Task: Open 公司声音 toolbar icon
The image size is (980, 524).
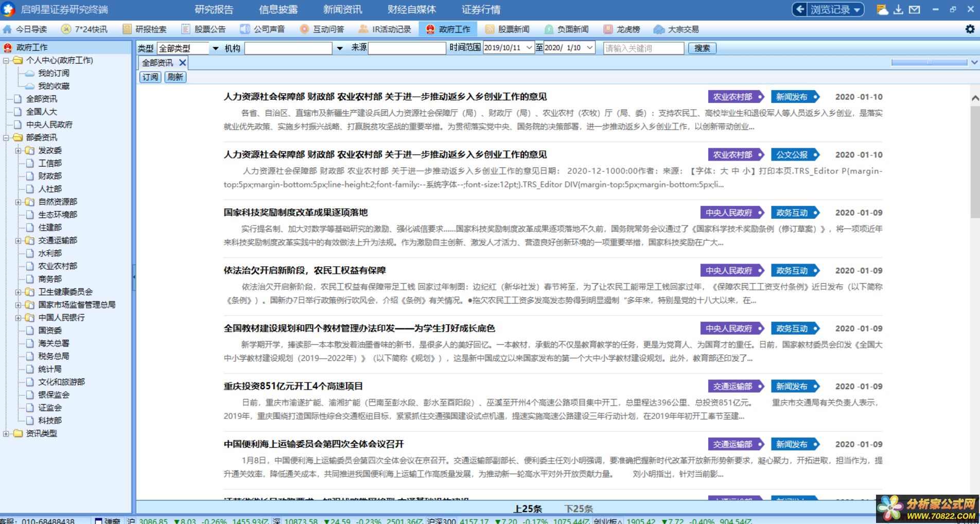Action: [245, 29]
